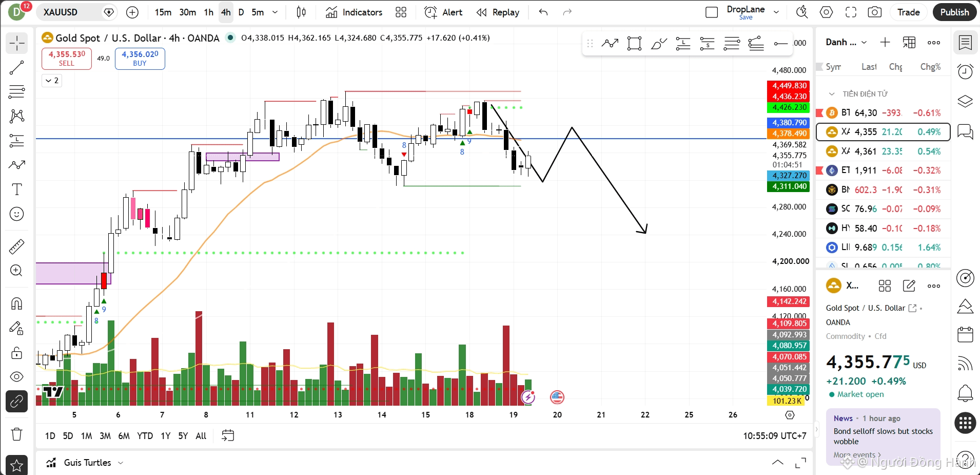Select the Text annotation tool
The height and width of the screenshot is (475, 980).
tap(17, 189)
